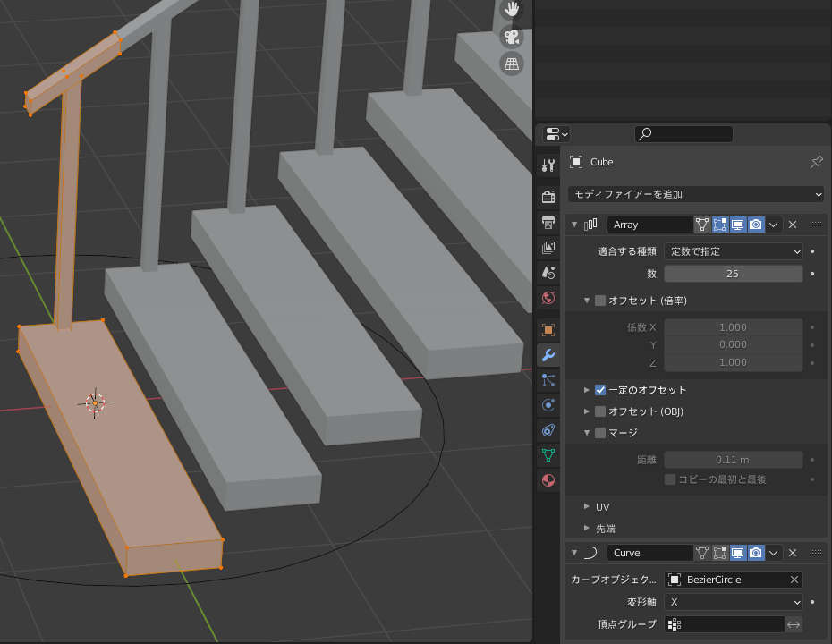The image size is (832, 644).
Task: Open the Object Constraints tab
Action: [x=548, y=430]
